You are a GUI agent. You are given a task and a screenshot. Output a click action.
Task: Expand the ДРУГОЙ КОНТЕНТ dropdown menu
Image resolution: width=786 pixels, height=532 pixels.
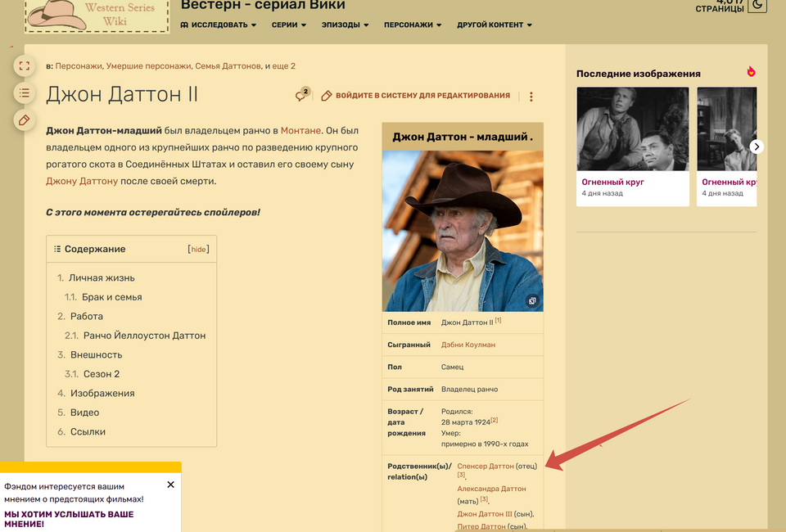(x=495, y=25)
